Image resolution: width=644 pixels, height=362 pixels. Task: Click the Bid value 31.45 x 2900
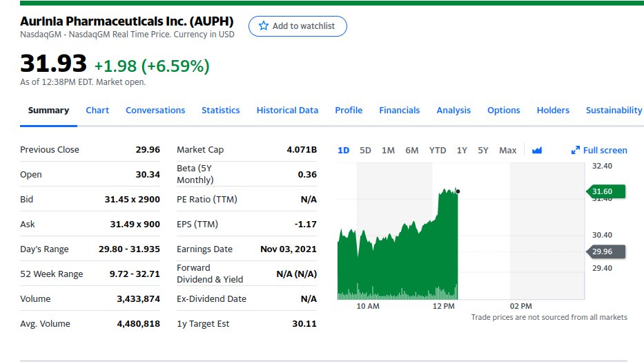[133, 199]
